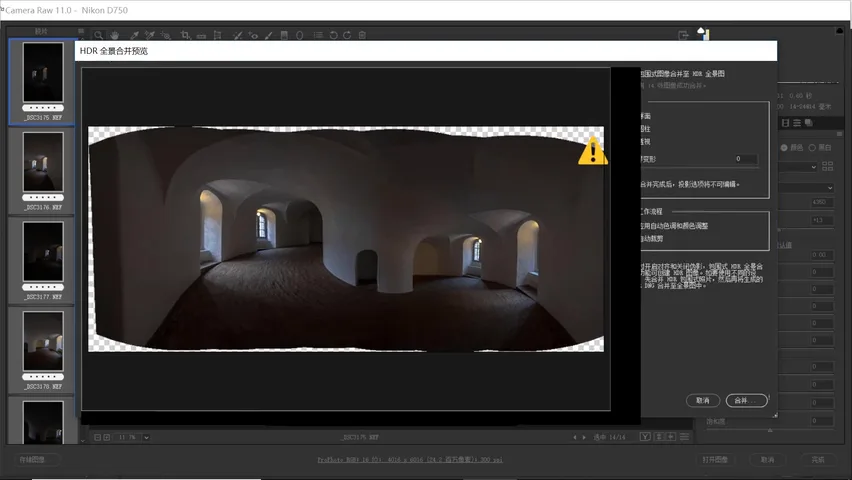Click the zoom in plus button

point(107,437)
